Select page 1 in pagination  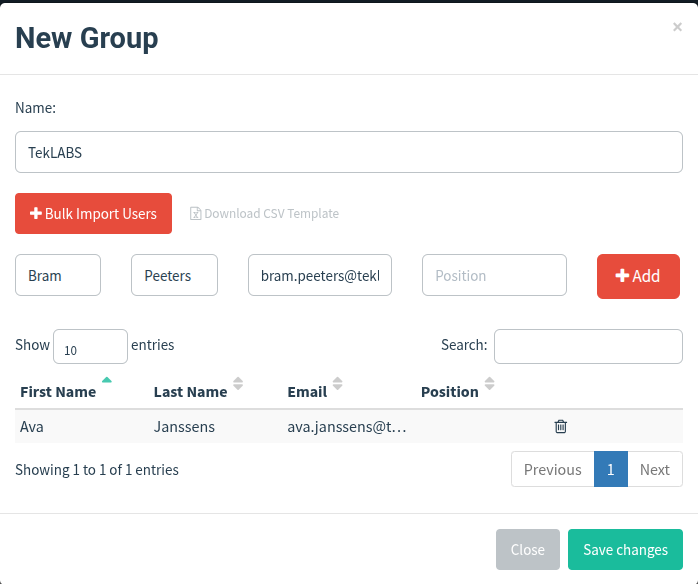pyautogui.click(x=611, y=470)
